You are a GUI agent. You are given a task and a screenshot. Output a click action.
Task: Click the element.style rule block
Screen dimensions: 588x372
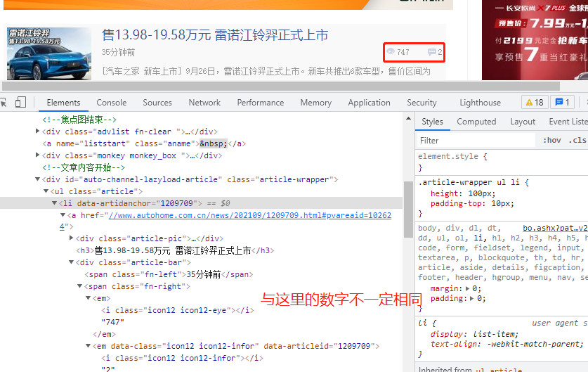502,162
